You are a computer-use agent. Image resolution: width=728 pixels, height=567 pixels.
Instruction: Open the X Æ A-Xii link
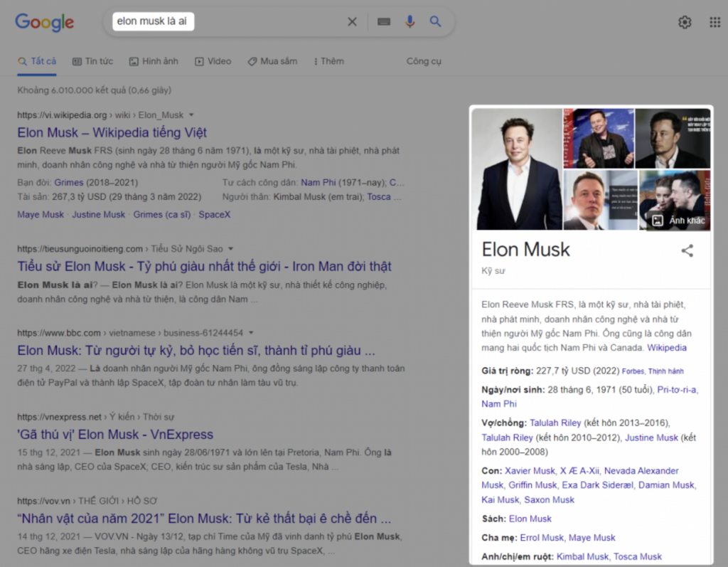pos(579,471)
